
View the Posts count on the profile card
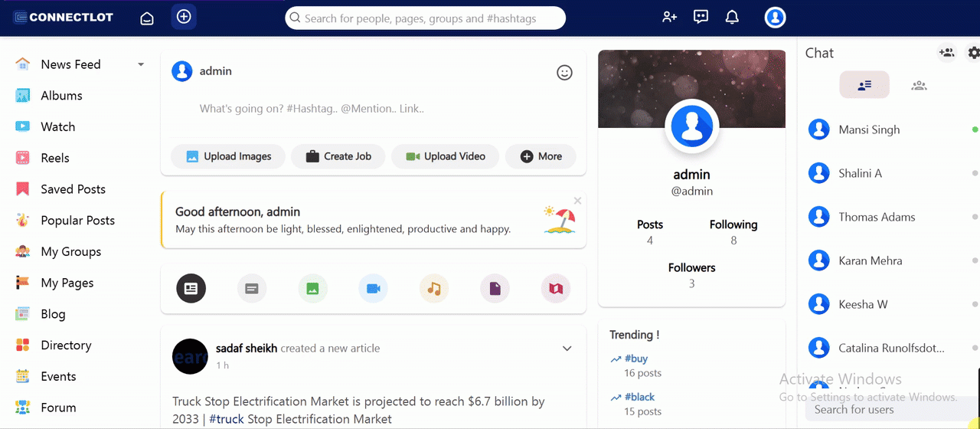point(650,232)
